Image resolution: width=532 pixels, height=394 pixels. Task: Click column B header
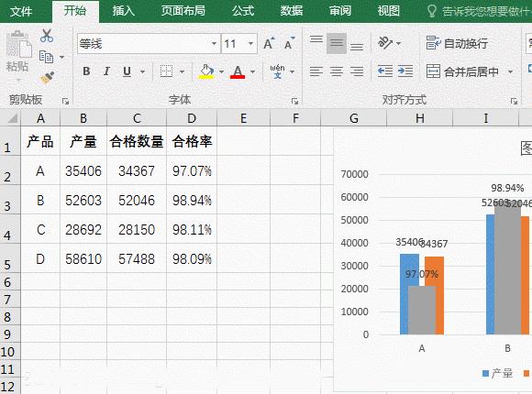coord(83,118)
